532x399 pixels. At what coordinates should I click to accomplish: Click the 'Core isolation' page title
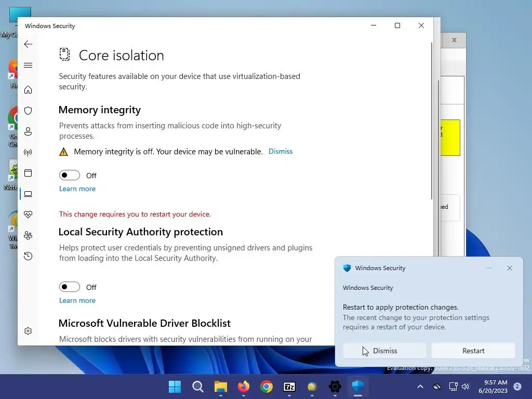[x=122, y=55]
